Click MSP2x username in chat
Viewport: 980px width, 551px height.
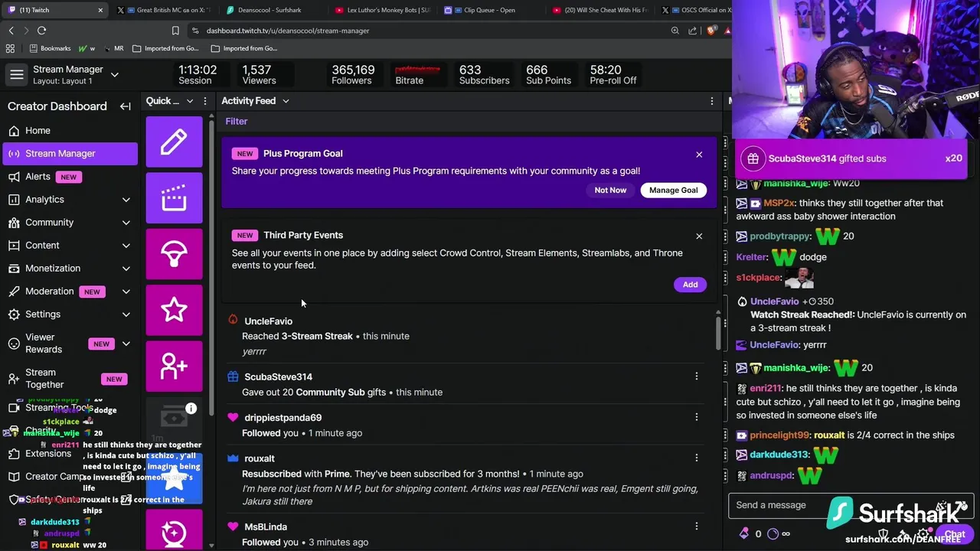[779, 203]
